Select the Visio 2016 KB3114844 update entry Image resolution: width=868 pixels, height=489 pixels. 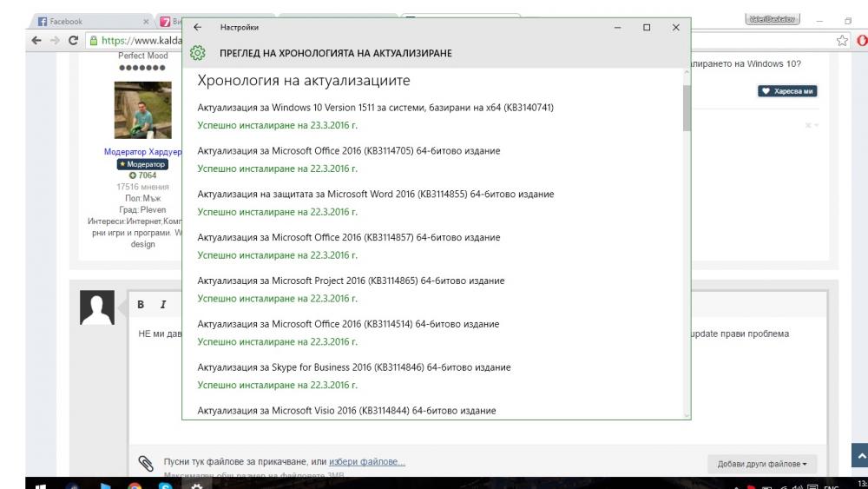(x=346, y=410)
